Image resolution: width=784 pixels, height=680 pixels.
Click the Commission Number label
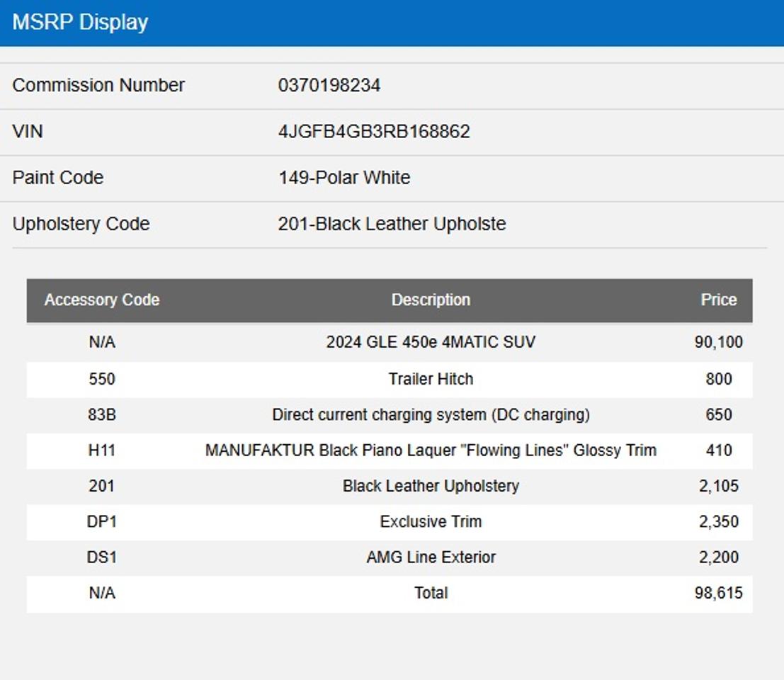98,86
